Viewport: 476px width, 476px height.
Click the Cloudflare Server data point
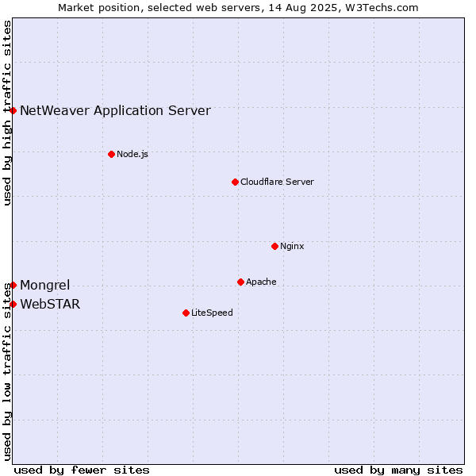(235, 182)
